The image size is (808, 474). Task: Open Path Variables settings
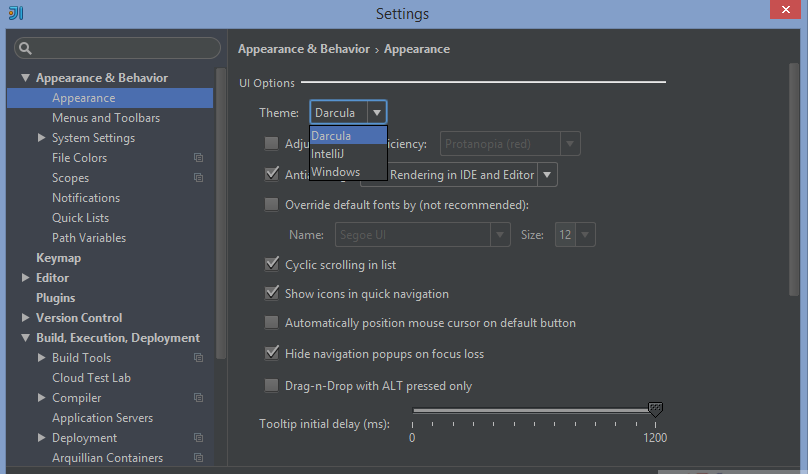89,238
